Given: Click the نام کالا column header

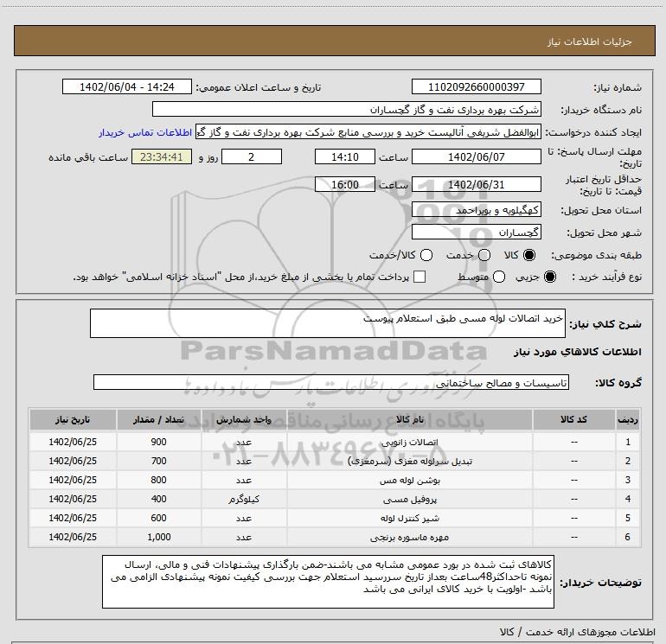Looking at the screenshot, I should (410, 420).
